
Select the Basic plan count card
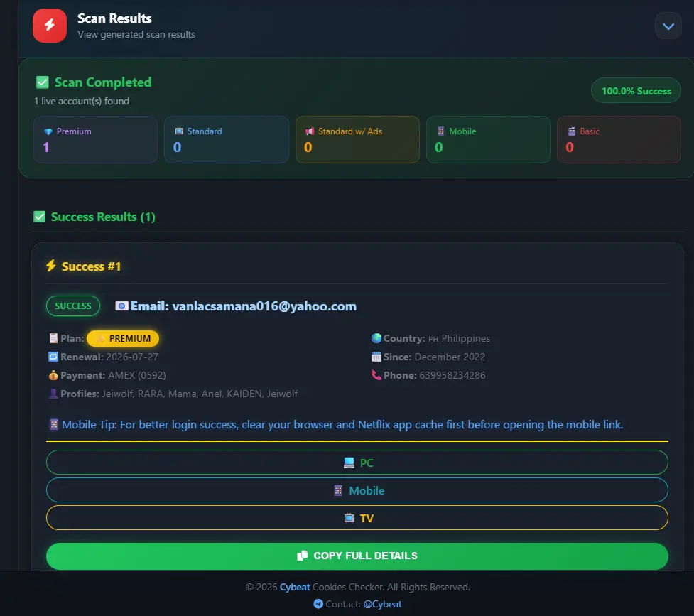pos(619,139)
